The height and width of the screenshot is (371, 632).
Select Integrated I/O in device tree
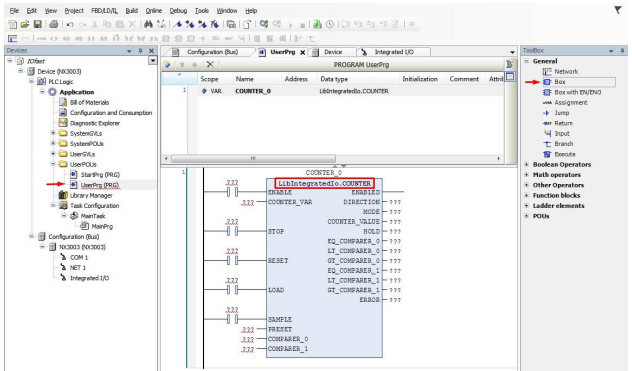[89, 278]
